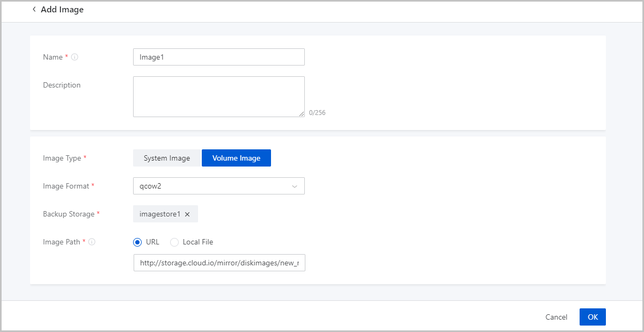The image size is (644, 332).
Task: Click the Description box resize handle
Action: click(302, 114)
